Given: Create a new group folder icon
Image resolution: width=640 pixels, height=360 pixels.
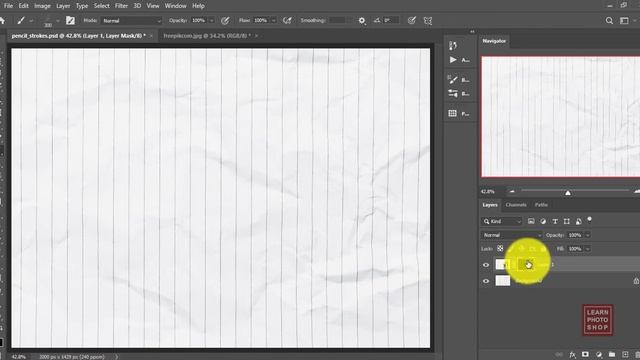Looking at the screenshot, I should [x=612, y=355].
